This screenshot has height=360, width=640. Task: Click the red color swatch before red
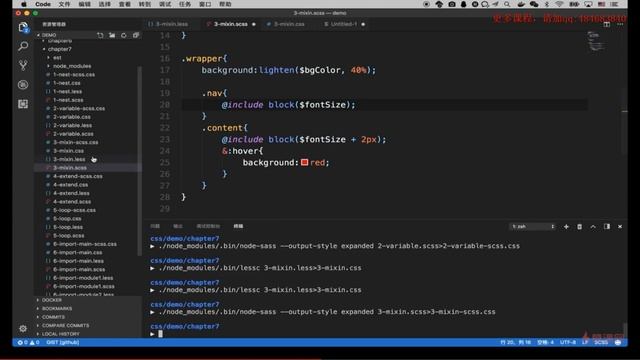[x=304, y=162]
